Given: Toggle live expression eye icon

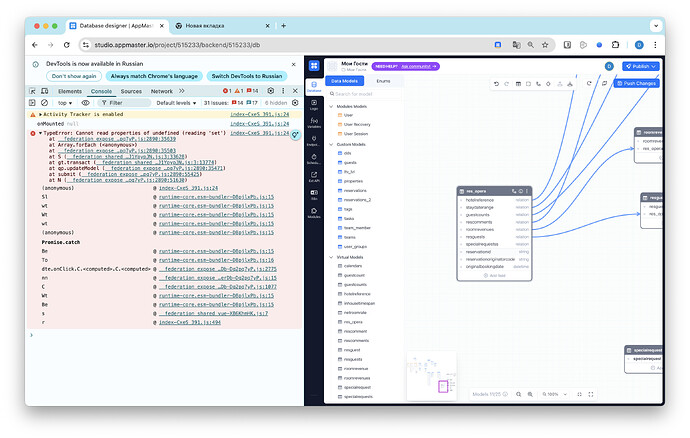Looking at the screenshot, I should (85, 103).
